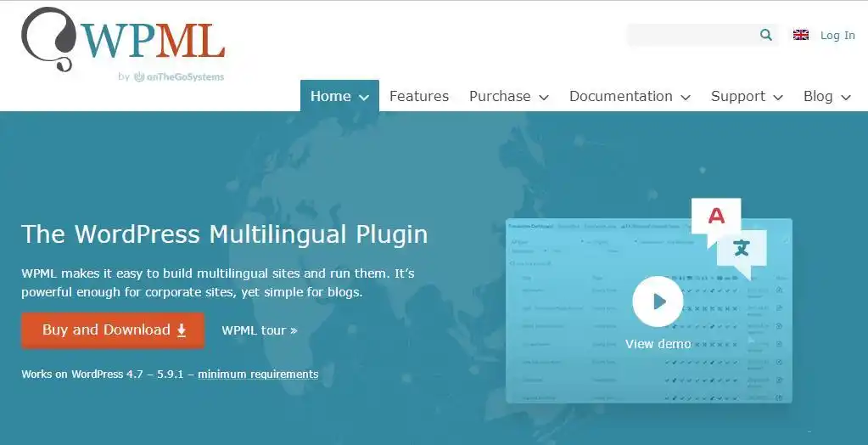Viewport: 868px width, 445px height.
Task: Click the onTheGoSystems logo link
Action: pyautogui.click(x=178, y=76)
